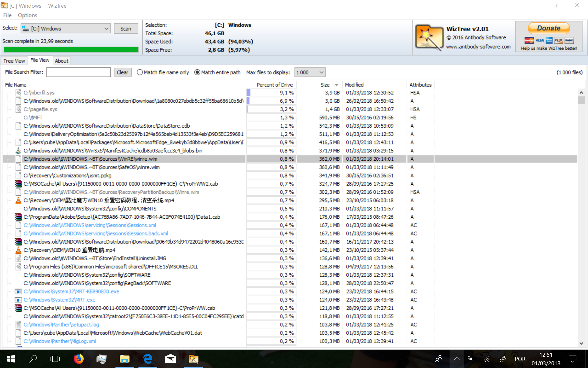Screen dimensions: 588x368
Task: Open Microsoft Edge from the taskbar
Action: pyautogui.click(x=148, y=358)
